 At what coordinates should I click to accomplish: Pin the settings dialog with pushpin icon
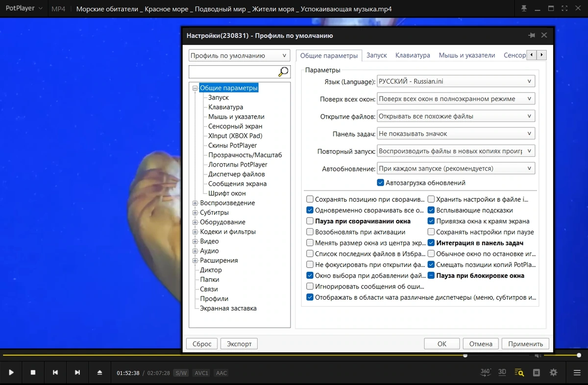(532, 35)
